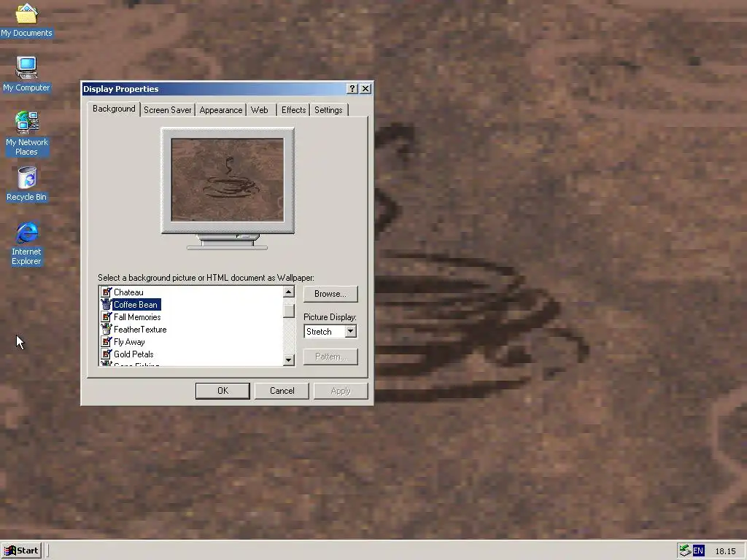This screenshot has width=747, height=560.
Task: Click the taskbar clock showing 18.15
Action: click(x=725, y=551)
